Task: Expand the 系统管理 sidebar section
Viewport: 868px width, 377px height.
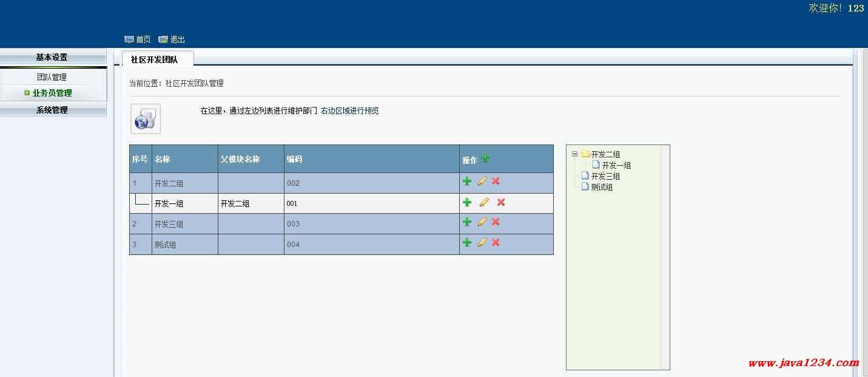Action: tap(52, 110)
